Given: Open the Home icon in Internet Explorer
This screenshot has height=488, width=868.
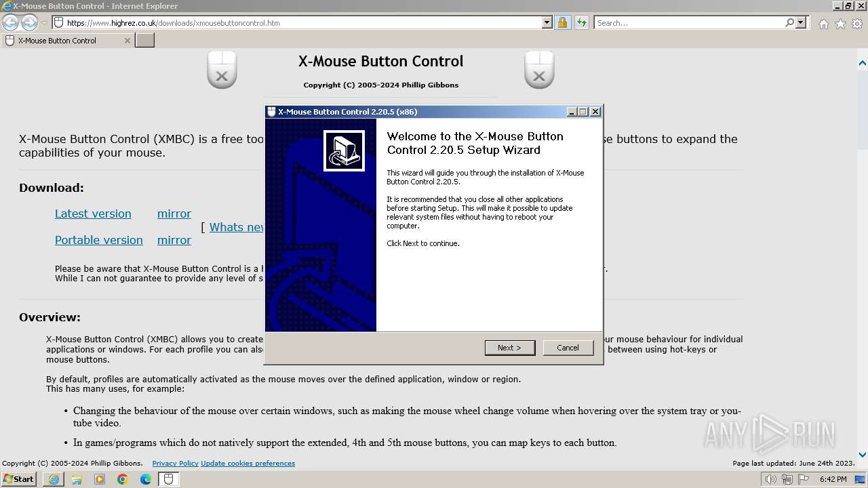Looking at the screenshot, I should click(823, 24).
